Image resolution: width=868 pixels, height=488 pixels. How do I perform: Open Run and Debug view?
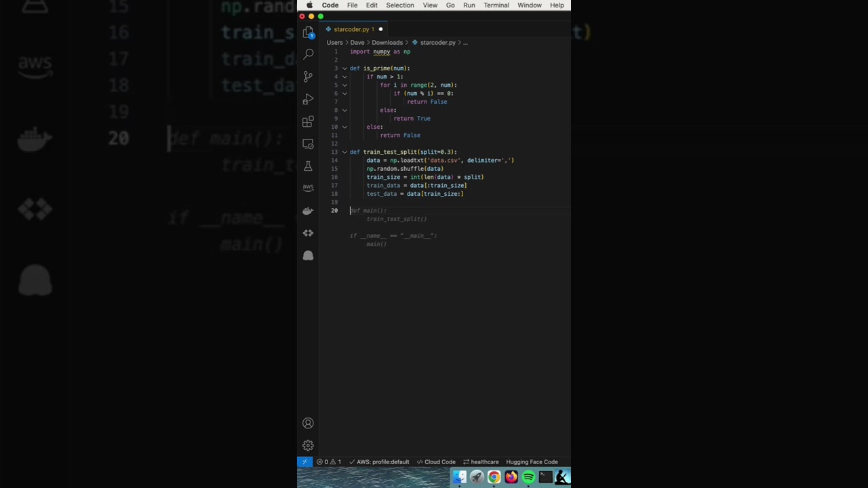point(308,99)
